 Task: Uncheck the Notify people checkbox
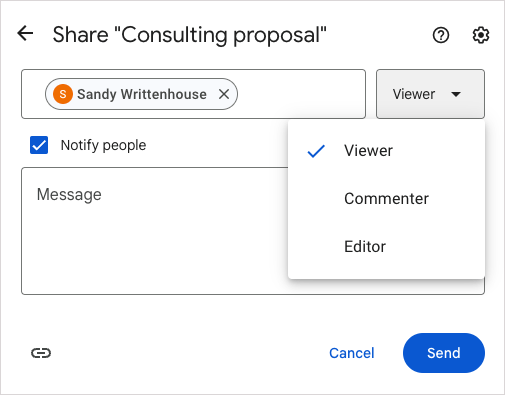coord(39,145)
